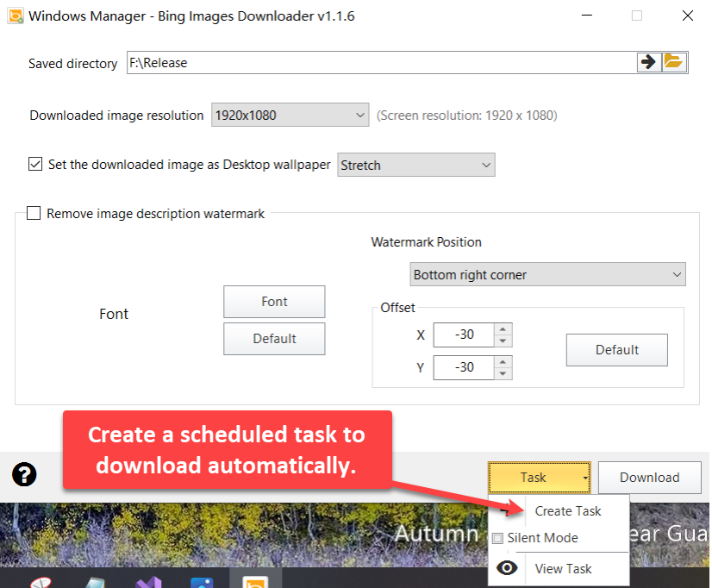Decrease the X offset with down arrow
The image size is (712, 588).
coord(503,341)
